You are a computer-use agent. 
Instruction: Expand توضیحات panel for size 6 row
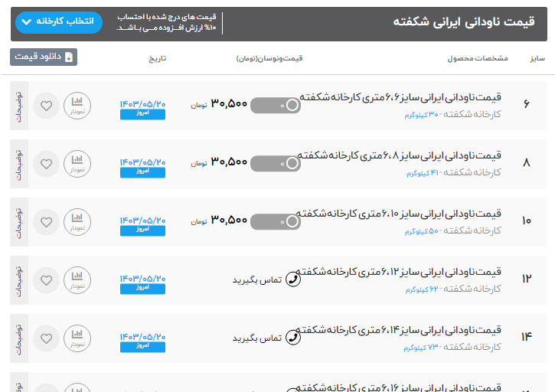click(x=19, y=106)
